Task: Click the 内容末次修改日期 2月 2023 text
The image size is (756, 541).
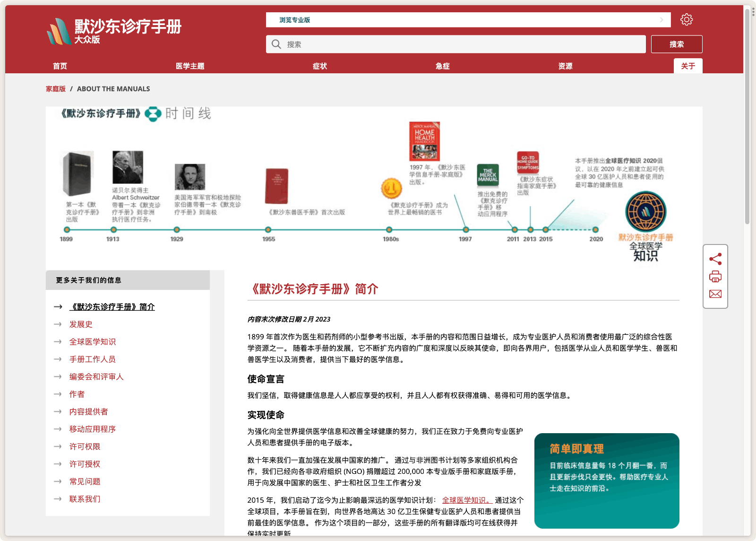Action: click(289, 319)
